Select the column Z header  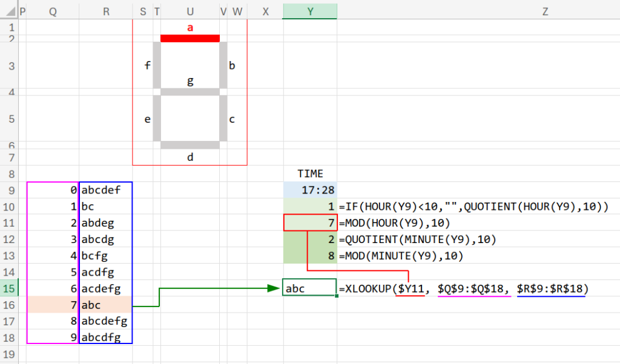pyautogui.click(x=545, y=11)
